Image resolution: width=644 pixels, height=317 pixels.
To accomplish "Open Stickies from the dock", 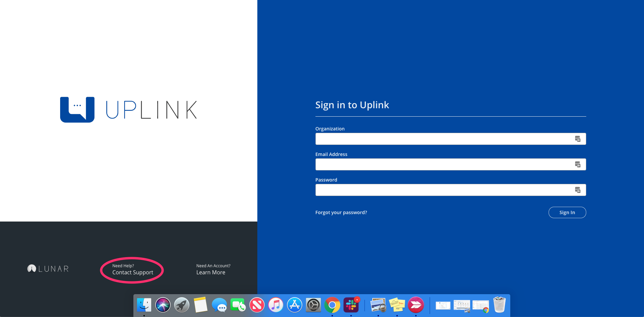I will [x=397, y=305].
